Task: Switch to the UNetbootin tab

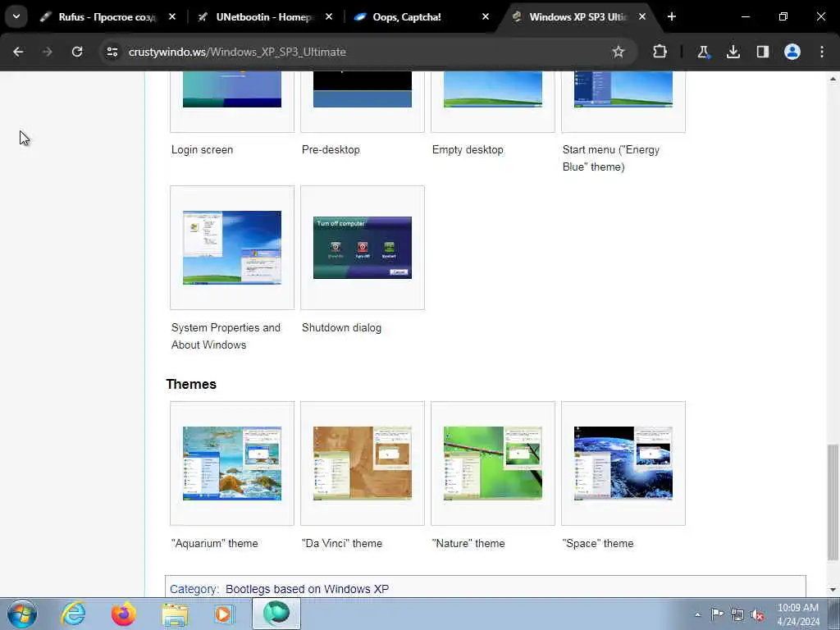Action: (x=265, y=17)
